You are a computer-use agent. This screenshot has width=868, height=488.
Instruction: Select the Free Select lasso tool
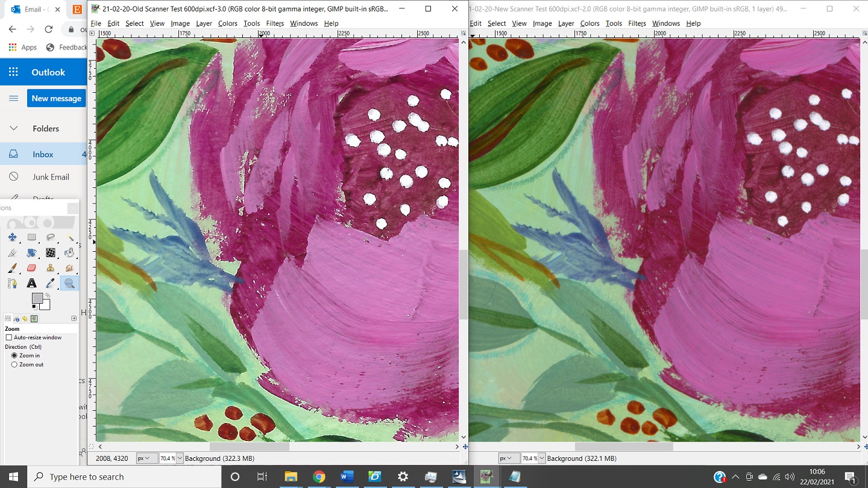coord(51,237)
